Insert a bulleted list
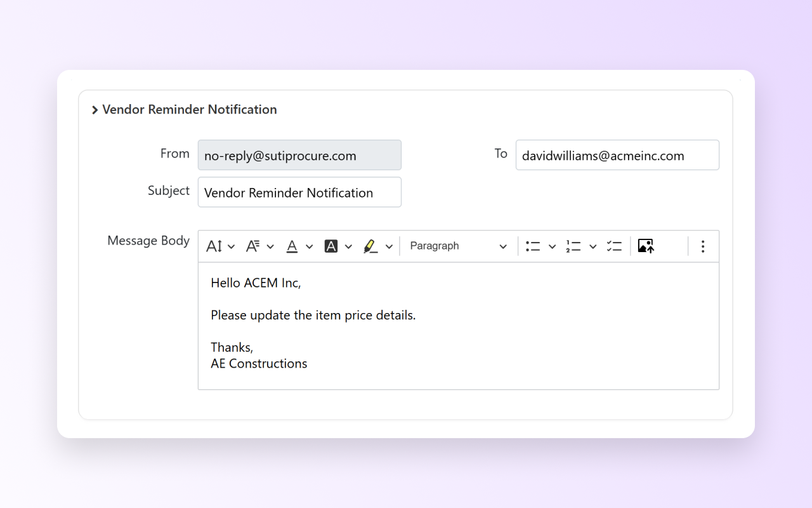The width and height of the screenshot is (812, 508). [x=533, y=246]
